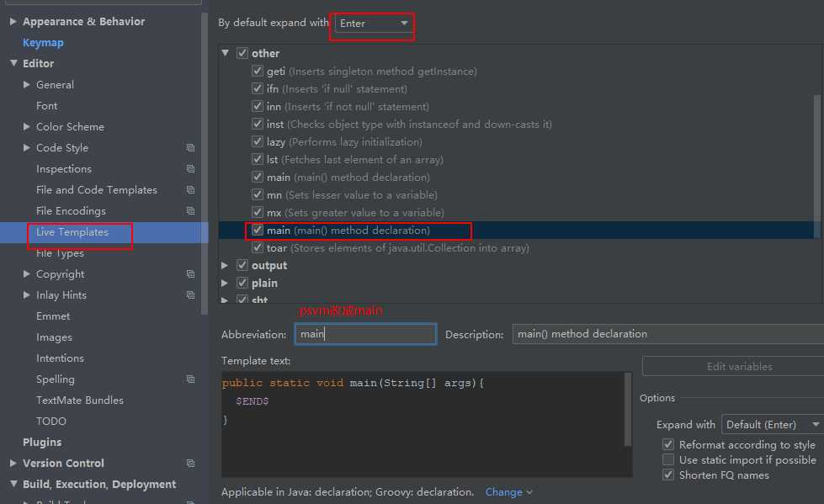Expand Color Scheme subsection arrow

27,126
